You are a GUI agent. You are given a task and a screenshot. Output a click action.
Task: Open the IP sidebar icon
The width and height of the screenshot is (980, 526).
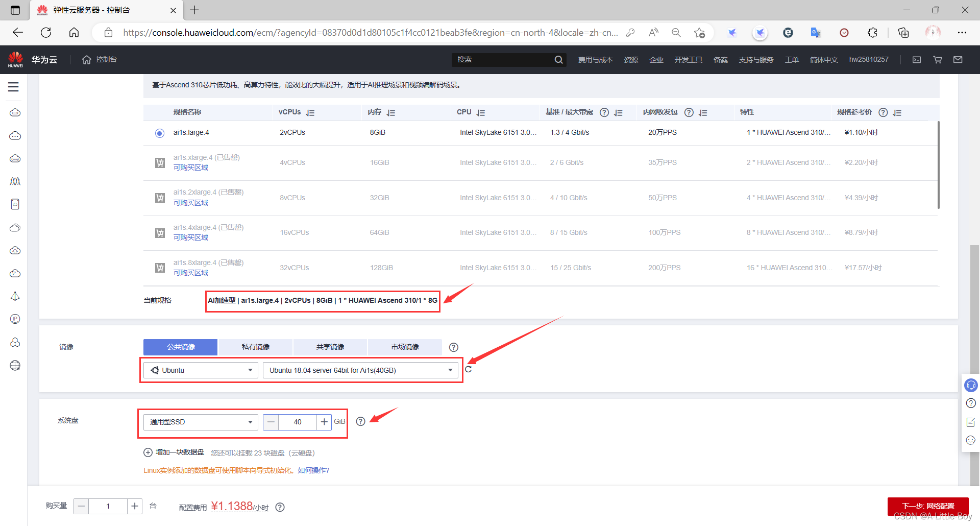tap(15, 319)
